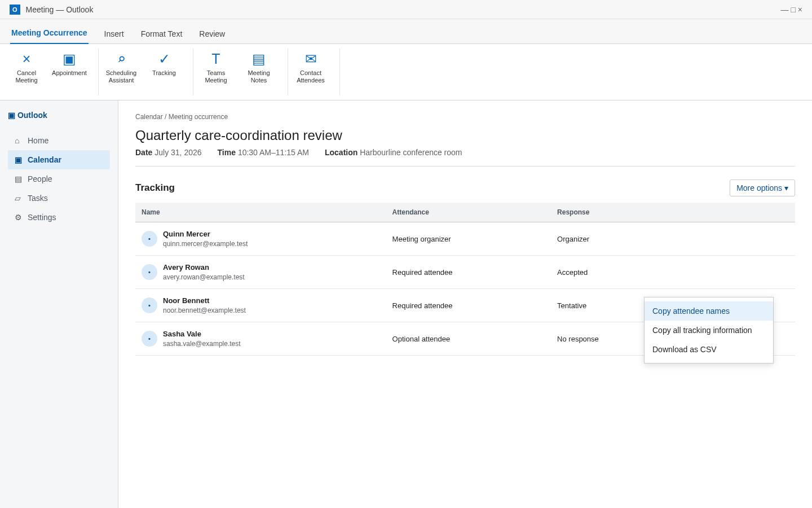This screenshot has height=508, width=812.
Task: Click the Noor Bennett name
Action: point(186,301)
